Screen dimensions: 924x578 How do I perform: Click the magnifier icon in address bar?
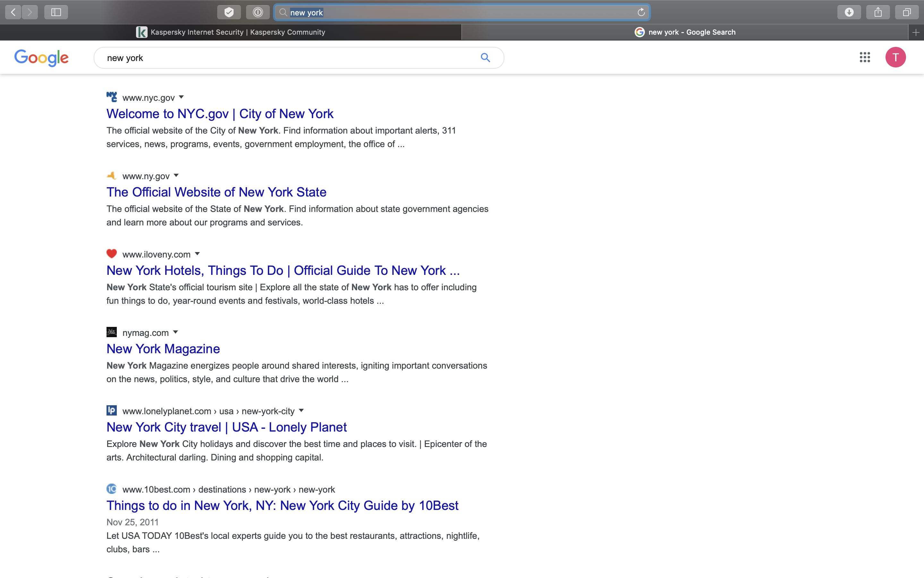click(x=283, y=12)
